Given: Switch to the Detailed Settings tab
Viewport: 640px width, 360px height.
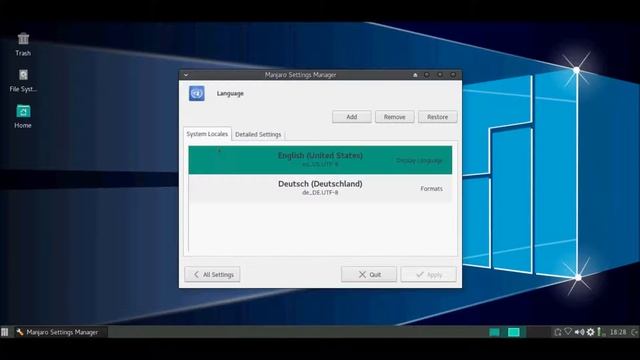Looking at the screenshot, I should coord(258,134).
